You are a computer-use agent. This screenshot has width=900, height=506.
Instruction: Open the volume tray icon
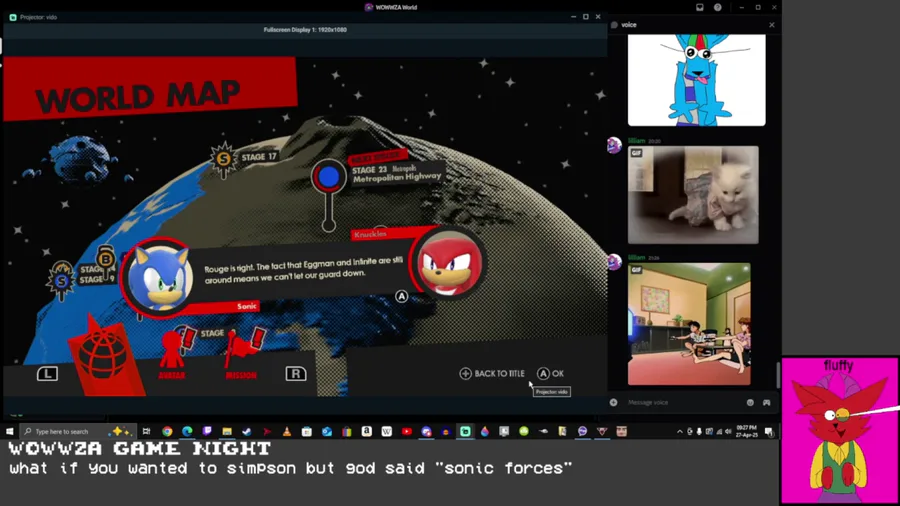[x=728, y=431]
